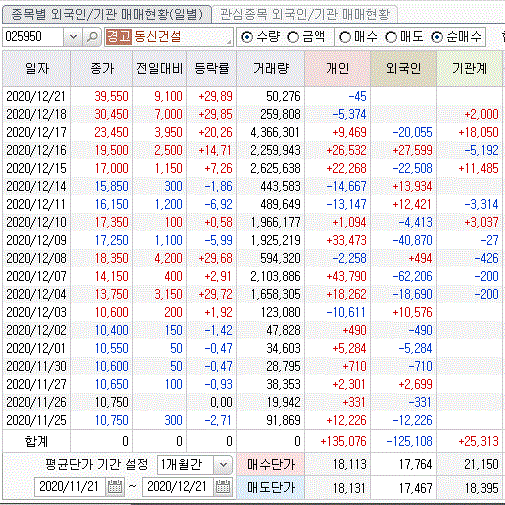Screen dimensions: 505x505
Task: Click closing price 10,750 on 2020/11/26
Action: [111, 402]
